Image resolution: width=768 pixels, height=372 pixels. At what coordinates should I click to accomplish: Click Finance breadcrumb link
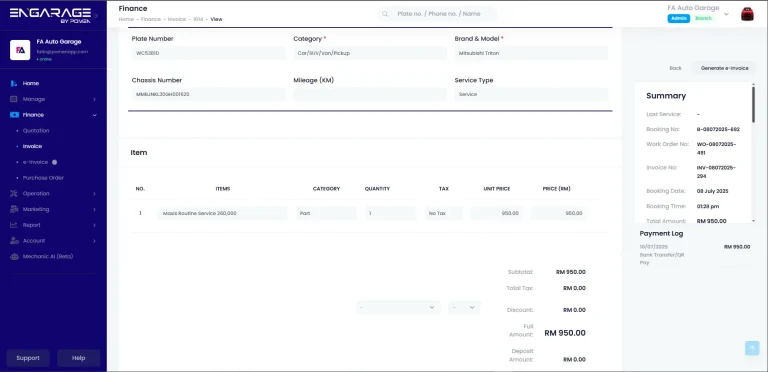[151, 19]
